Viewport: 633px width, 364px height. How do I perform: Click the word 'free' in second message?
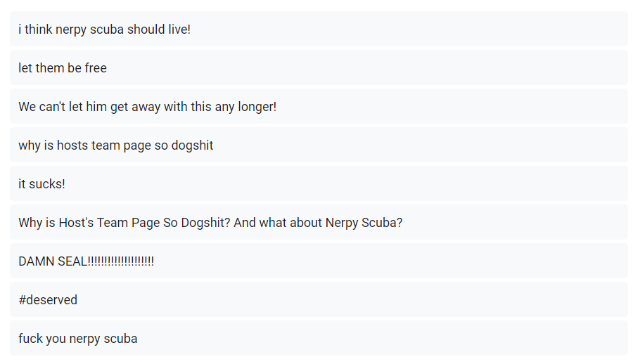96,68
